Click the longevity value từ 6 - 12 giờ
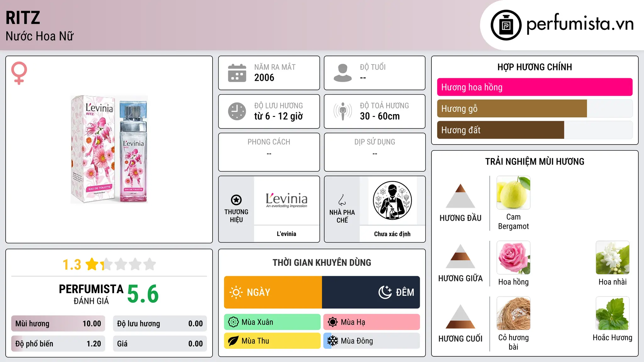The width and height of the screenshot is (644, 362). click(x=278, y=116)
